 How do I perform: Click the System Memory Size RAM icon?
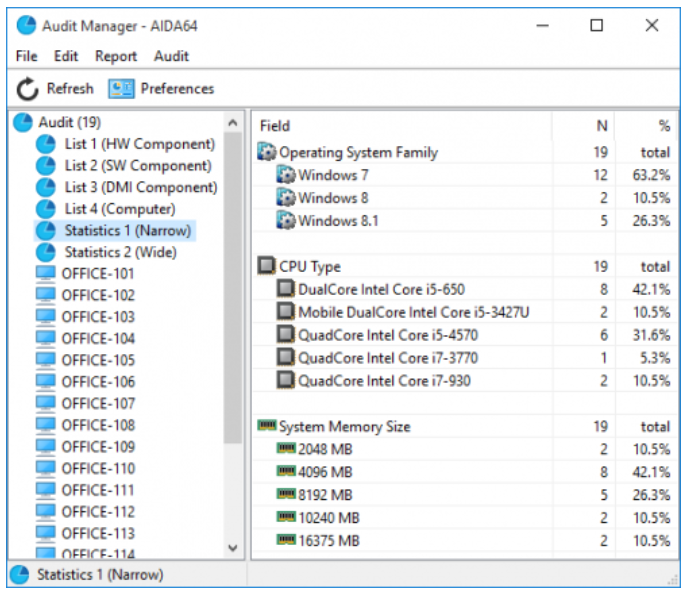click(x=267, y=425)
